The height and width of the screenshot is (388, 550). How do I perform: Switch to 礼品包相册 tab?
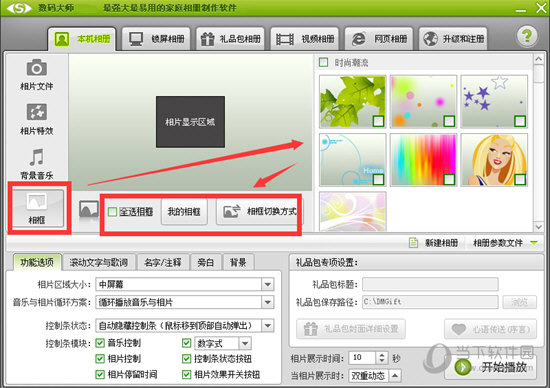point(230,39)
